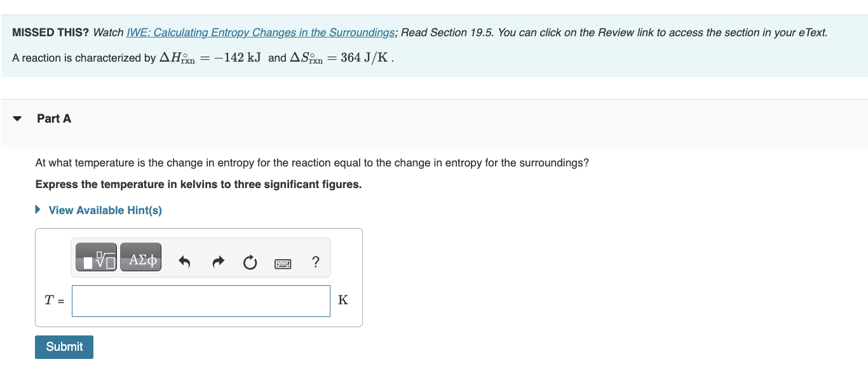Click the blue hint disclosure triangle
868x371 pixels.
pos(36,210)
